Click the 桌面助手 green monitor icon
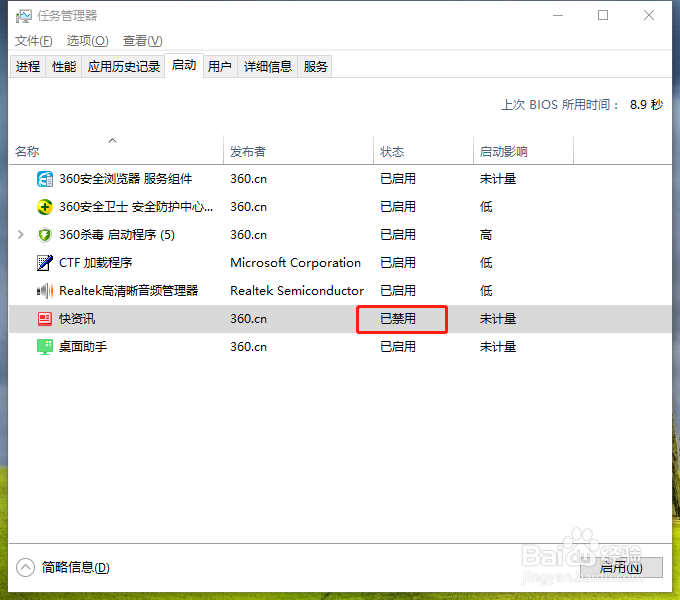The width and height of the screenshot is (680, 600). 45,347
